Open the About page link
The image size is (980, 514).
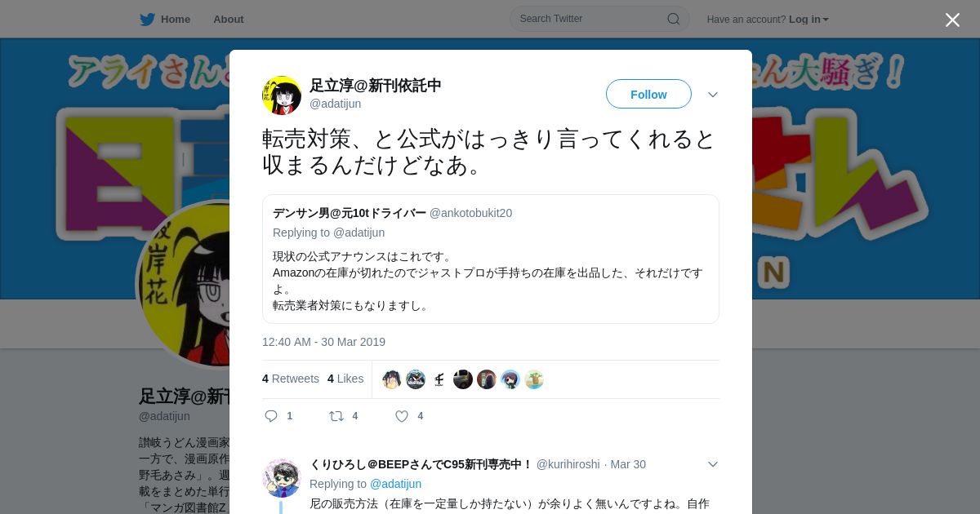point(228,19)
